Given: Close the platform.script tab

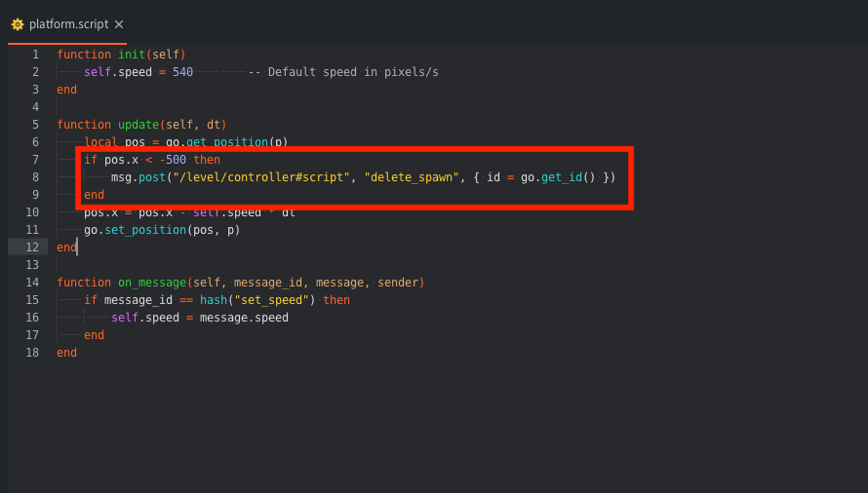Looking at the screenshot, I should [x=119, y=24].
